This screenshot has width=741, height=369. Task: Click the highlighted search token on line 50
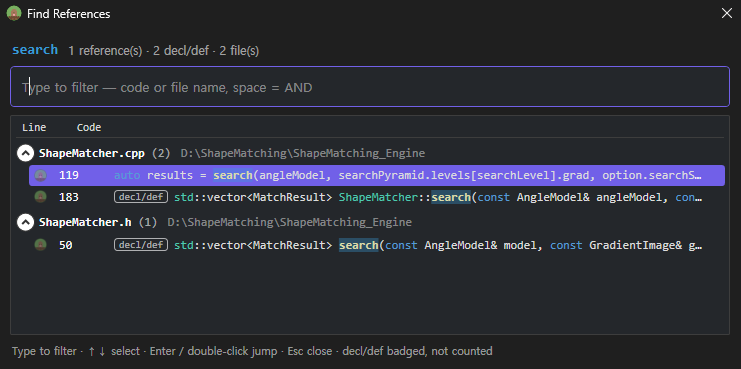point(359,245)
